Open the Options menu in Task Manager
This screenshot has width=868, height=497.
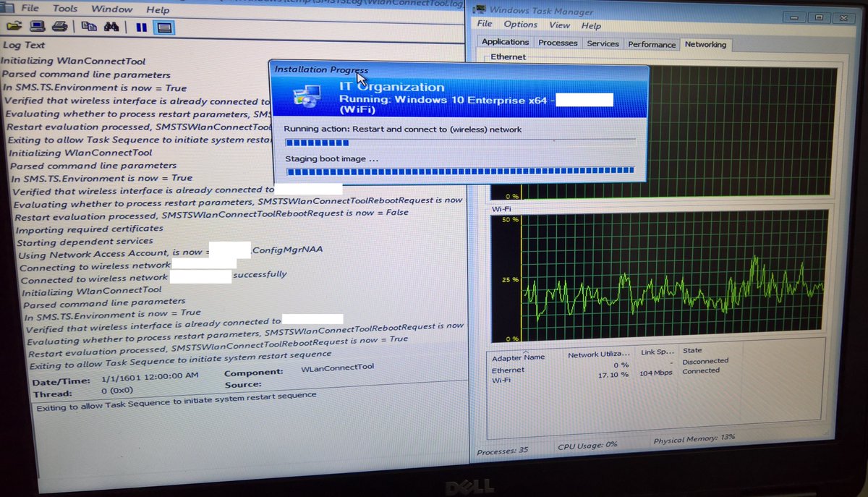pyautogui.click(x=521, y=25)
